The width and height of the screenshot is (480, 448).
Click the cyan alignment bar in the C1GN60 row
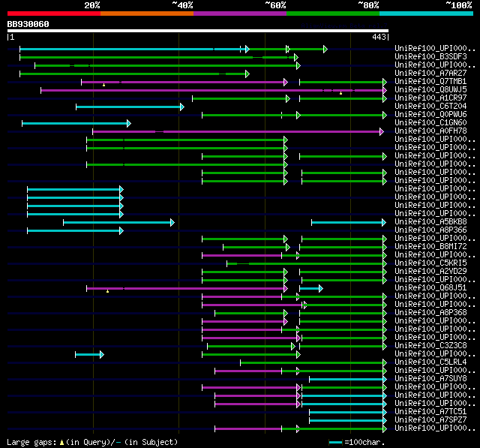pyautogui.click(x=75, y=123)
